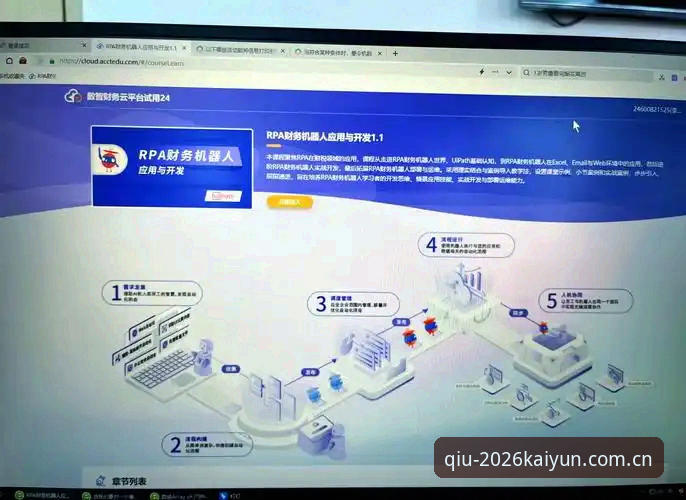Open the blue taskbar application icon

click(x=224, y=496)
